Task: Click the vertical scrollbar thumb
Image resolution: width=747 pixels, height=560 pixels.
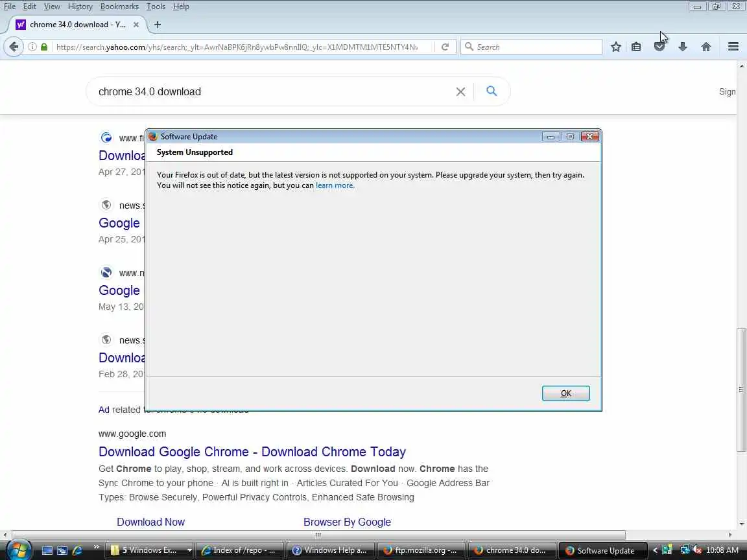Action: 741,390
